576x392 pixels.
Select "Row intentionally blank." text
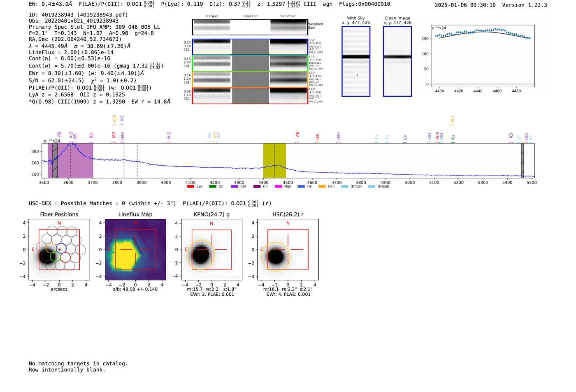click(x=67, y=370)
